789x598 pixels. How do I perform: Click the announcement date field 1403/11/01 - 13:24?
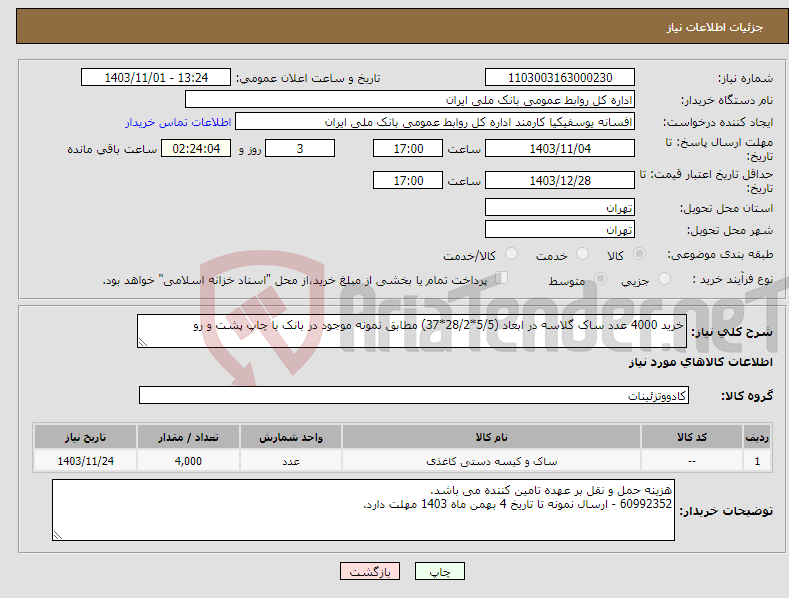tap(156, 78)
